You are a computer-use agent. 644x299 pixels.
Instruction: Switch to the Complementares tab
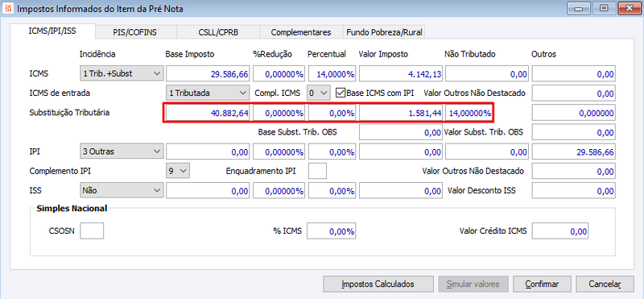point(301,32)
